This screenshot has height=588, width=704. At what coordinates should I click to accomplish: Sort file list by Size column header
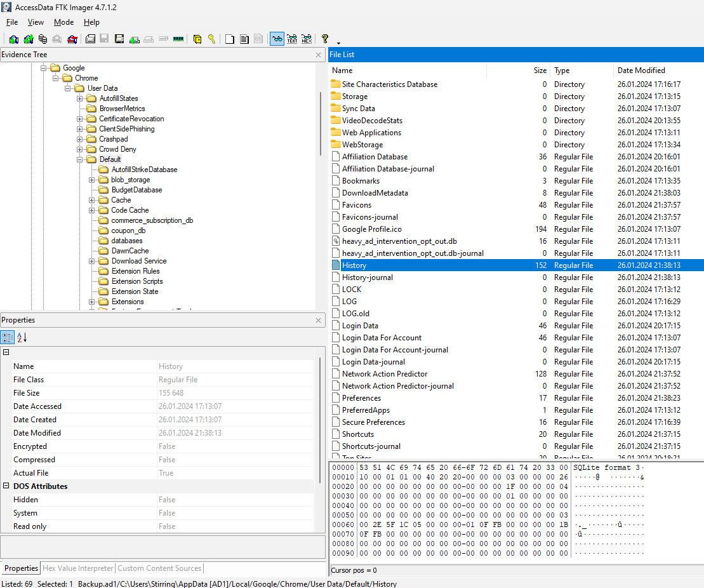(540, 70)
